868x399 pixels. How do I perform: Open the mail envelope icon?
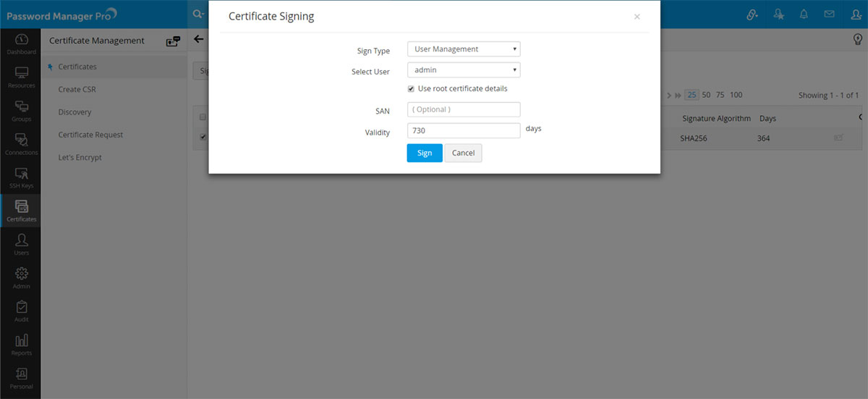[829, 14]
